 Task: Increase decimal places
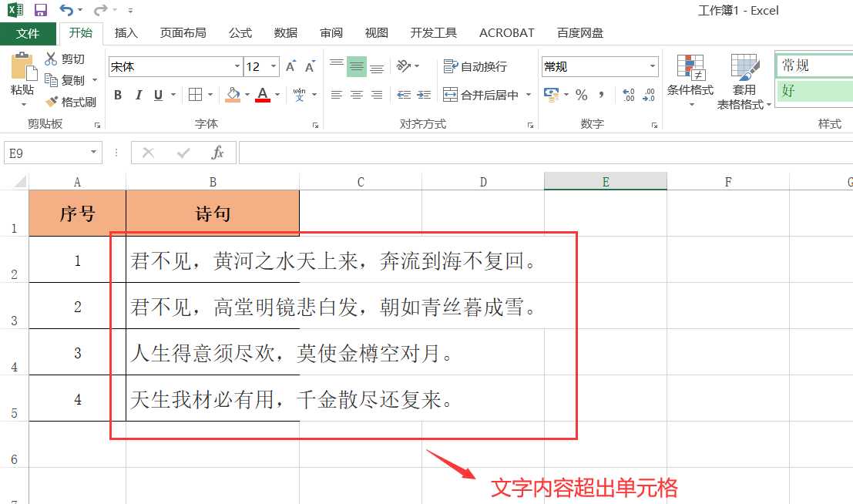[x=628, y=95]
